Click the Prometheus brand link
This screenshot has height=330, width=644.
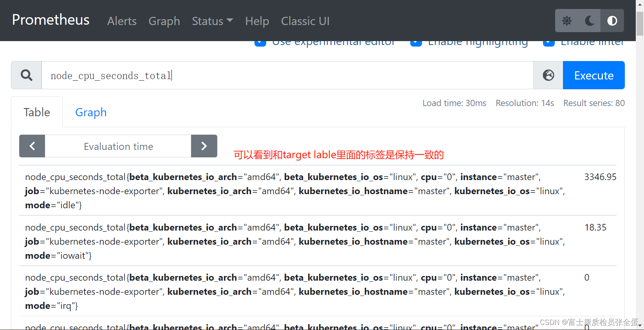click(51, 20)
